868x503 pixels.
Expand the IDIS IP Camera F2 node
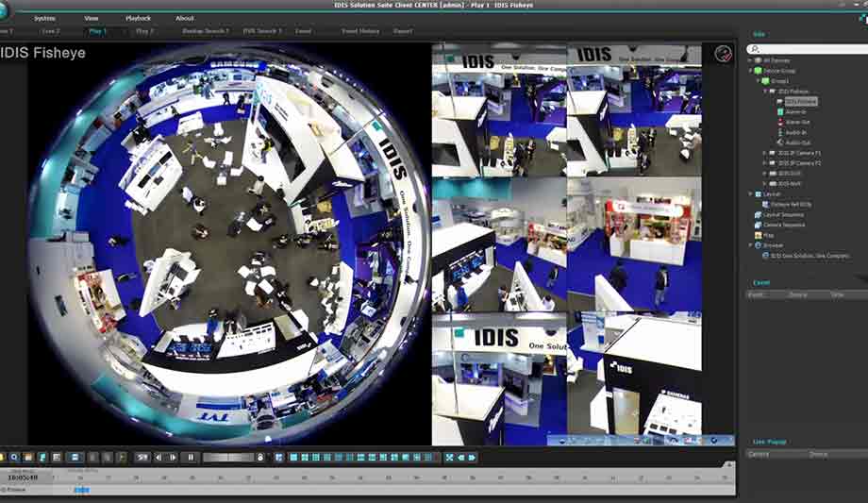coord(765,163)
